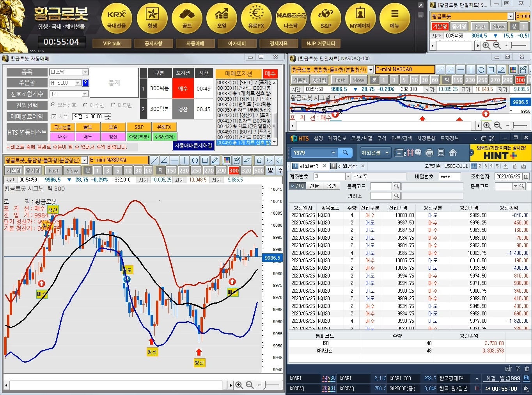Open the KRX 국내선물 round icon
Viewport: 532px width, 395px height.
click(117, 18)
